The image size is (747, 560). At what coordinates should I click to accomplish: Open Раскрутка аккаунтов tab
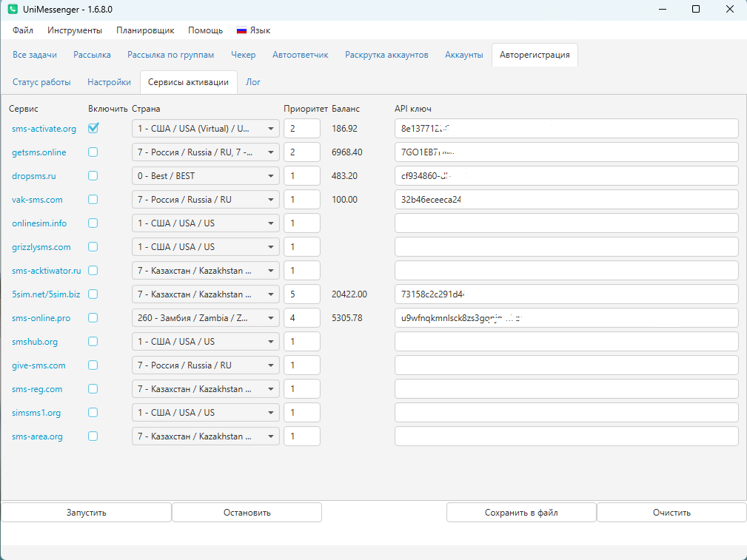pos(386,55)
